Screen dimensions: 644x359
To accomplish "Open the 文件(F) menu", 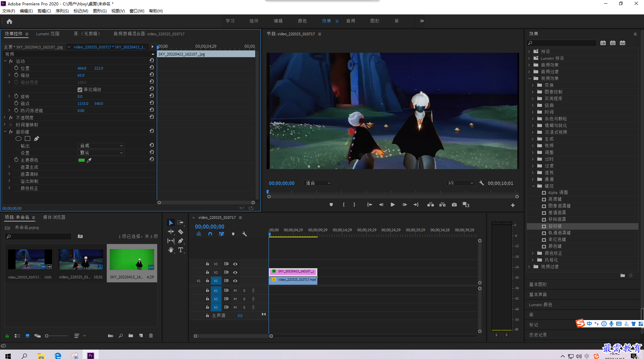I will (9, 11).
